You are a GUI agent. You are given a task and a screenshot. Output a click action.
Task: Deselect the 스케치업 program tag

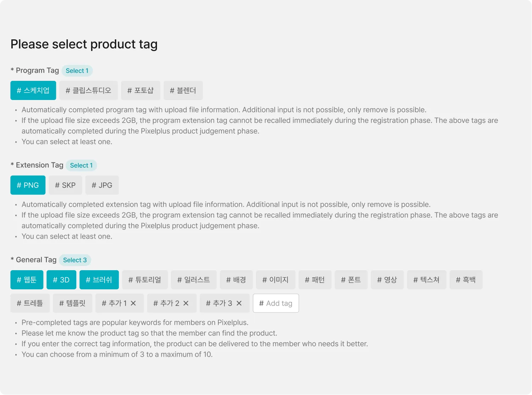[33, 90]
